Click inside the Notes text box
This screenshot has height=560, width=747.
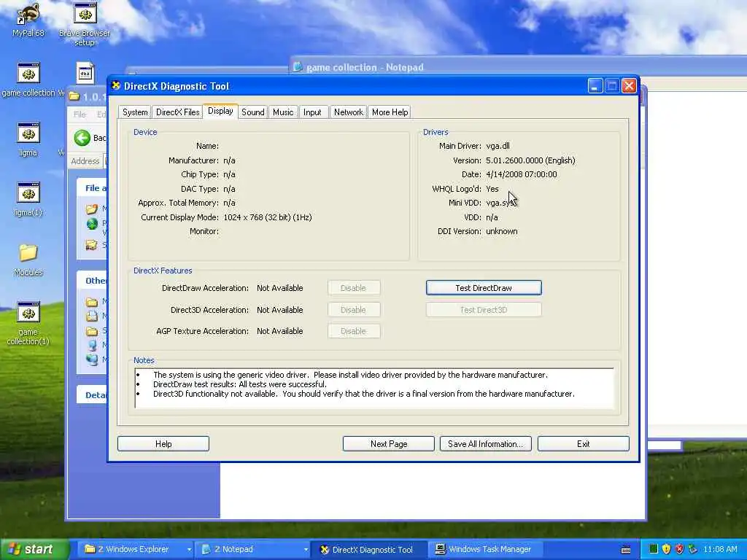click(374, 388)
